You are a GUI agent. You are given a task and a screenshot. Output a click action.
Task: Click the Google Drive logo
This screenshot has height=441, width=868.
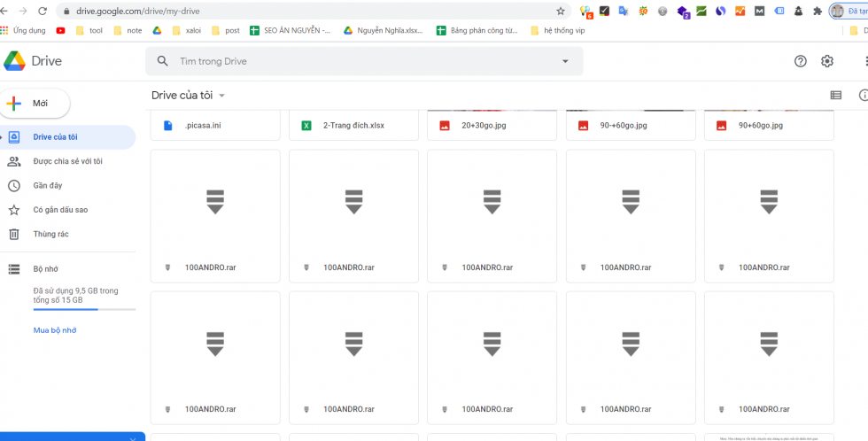(x=14, y=61)
